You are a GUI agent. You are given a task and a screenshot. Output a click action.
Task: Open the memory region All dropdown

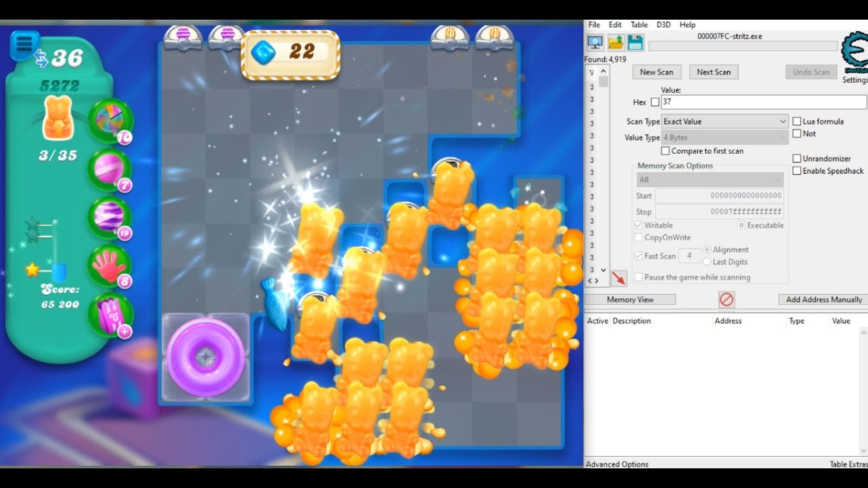pos(710,180)
